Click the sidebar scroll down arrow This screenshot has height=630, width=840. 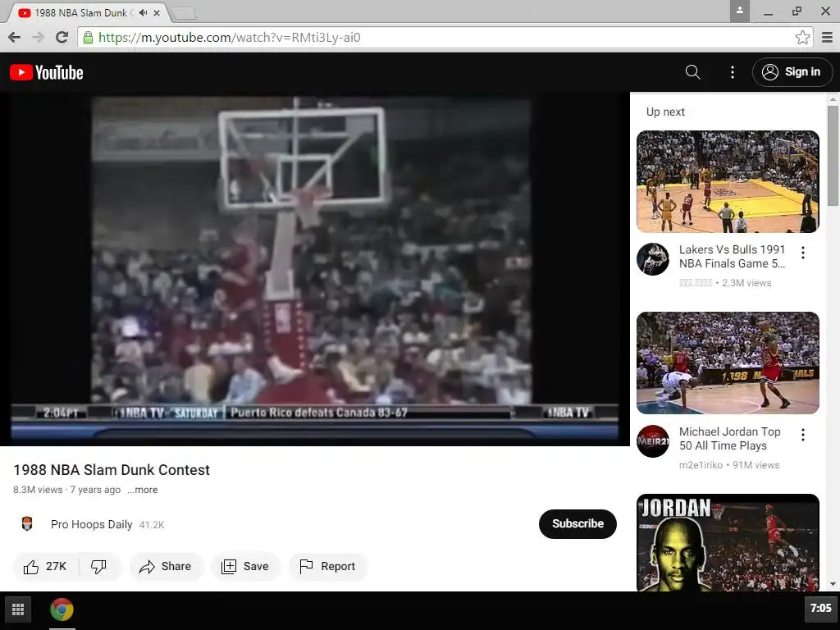[833, 584]
